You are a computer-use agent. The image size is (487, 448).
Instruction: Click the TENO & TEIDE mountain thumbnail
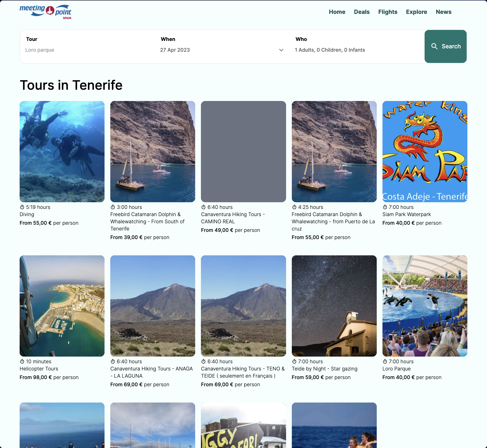point(243,306)
